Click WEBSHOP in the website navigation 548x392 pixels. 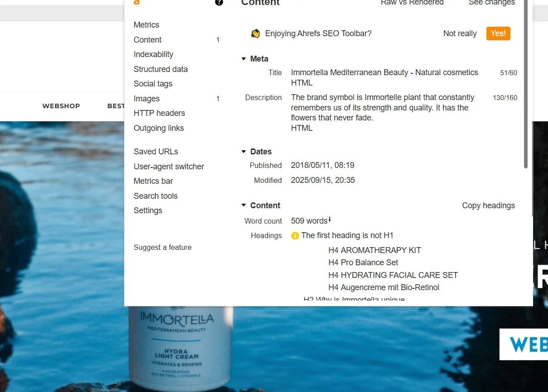[61, 106]
